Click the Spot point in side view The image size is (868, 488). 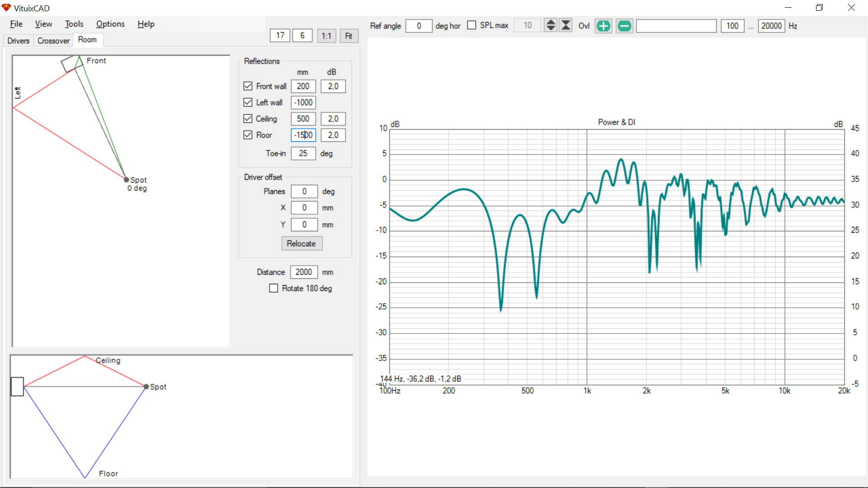[x=146, y=387]
